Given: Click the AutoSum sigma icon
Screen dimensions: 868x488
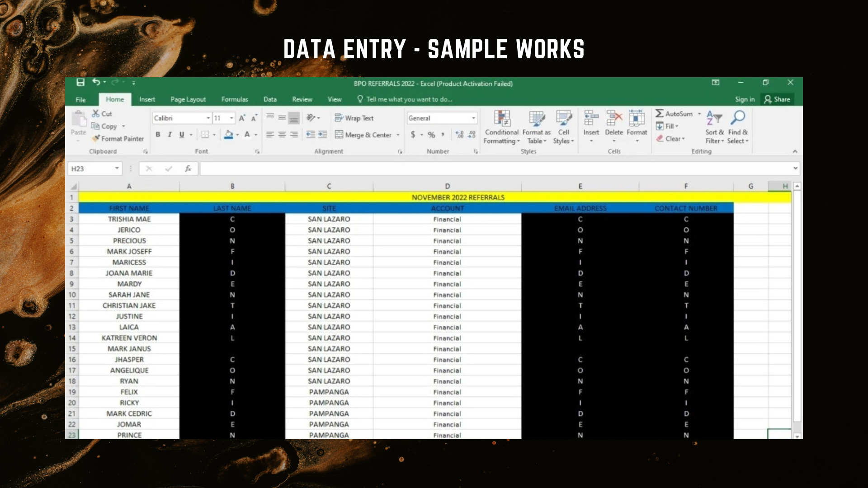Looking at the screenshot, I should [x=660, y=114].
